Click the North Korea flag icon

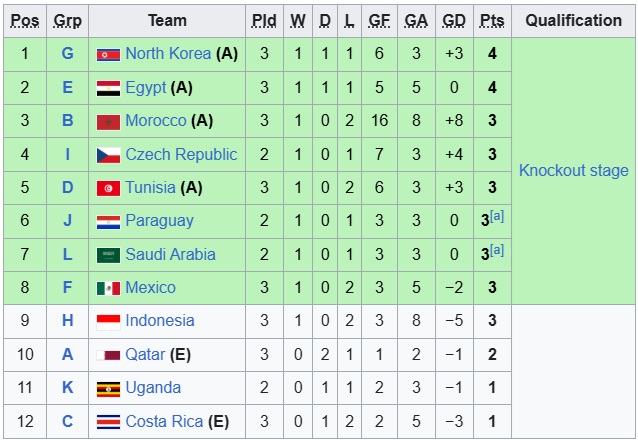(x=108, y=54)
